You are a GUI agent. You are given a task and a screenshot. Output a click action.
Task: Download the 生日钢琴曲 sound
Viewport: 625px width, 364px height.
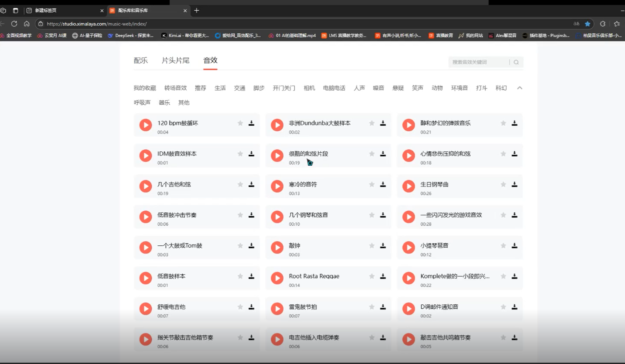(514, 184)
